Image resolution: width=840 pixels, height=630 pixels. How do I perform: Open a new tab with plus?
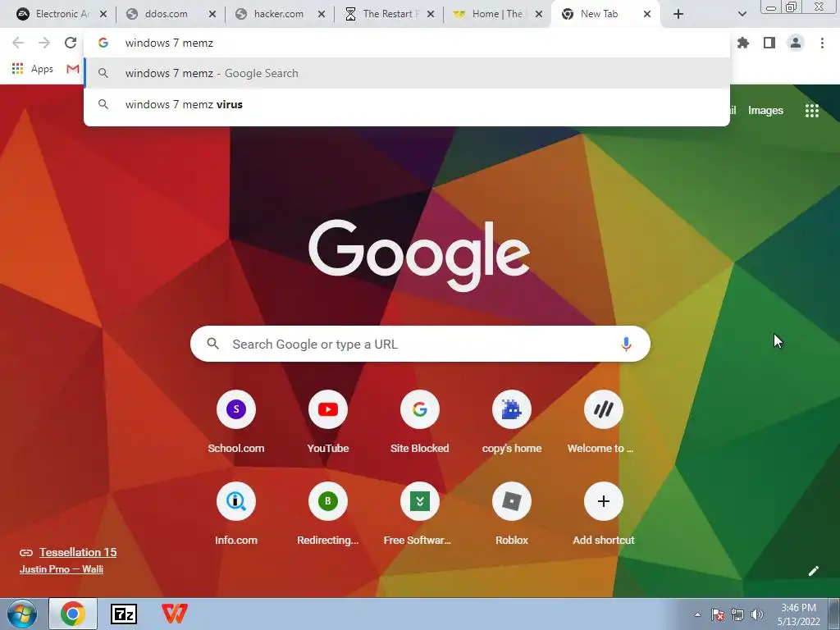pos(678,14)
